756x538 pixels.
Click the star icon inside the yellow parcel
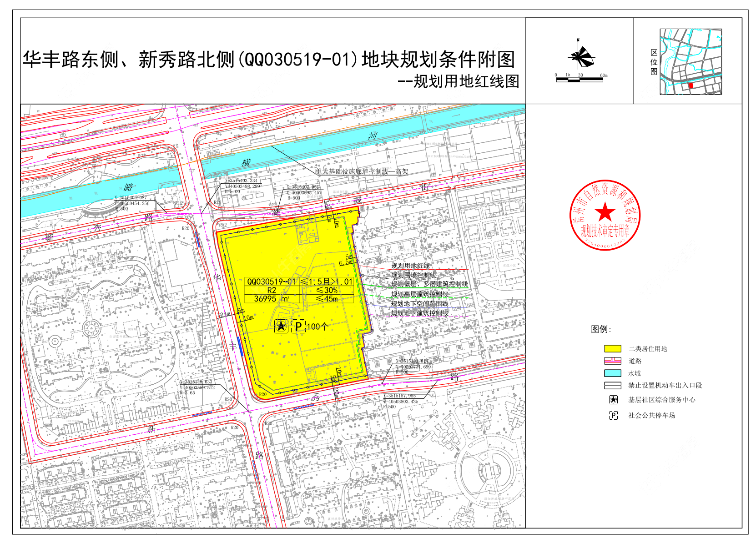tap(281, 326)
